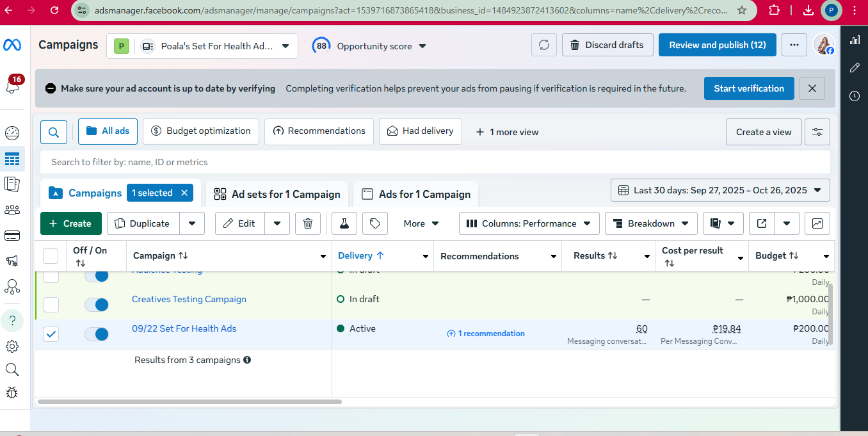
Task: Click the trash delete icon in toolbar
Action: [x=307, y=223]
